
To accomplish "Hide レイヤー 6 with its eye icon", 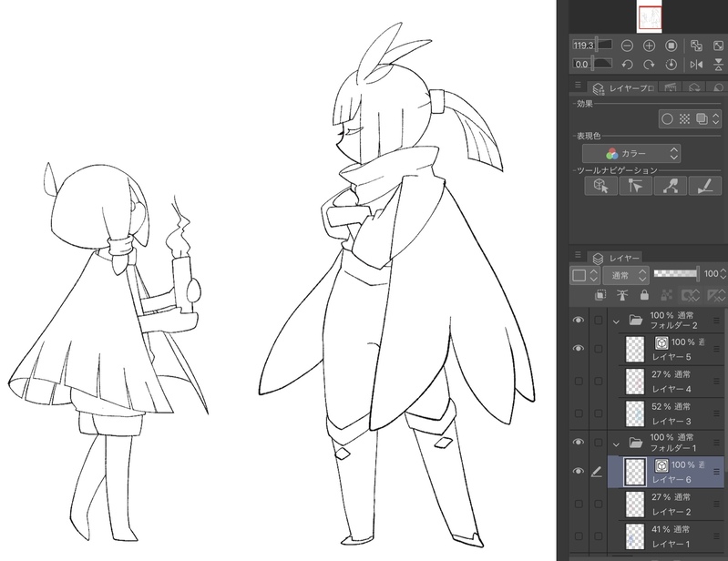I will tap(579, 471).
